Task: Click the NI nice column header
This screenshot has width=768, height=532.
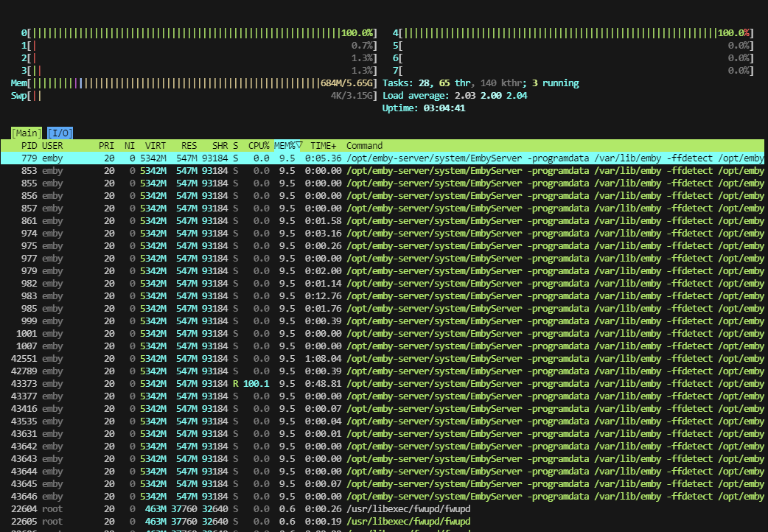Action: [130, 146]
